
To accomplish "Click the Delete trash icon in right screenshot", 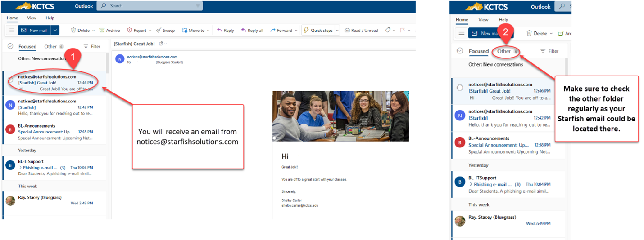I will click(530, 33).
